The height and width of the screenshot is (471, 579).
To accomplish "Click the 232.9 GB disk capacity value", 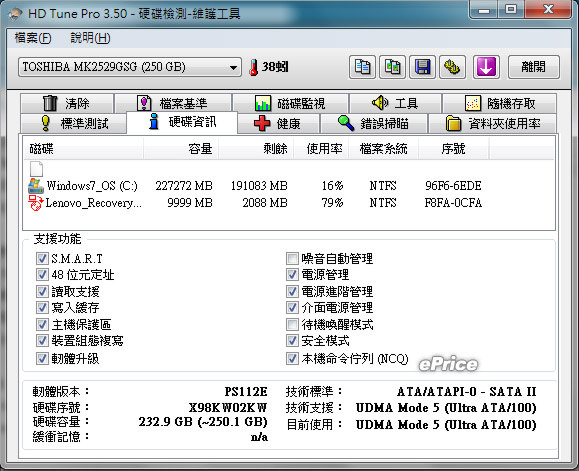I will click(x=203, y=422).
